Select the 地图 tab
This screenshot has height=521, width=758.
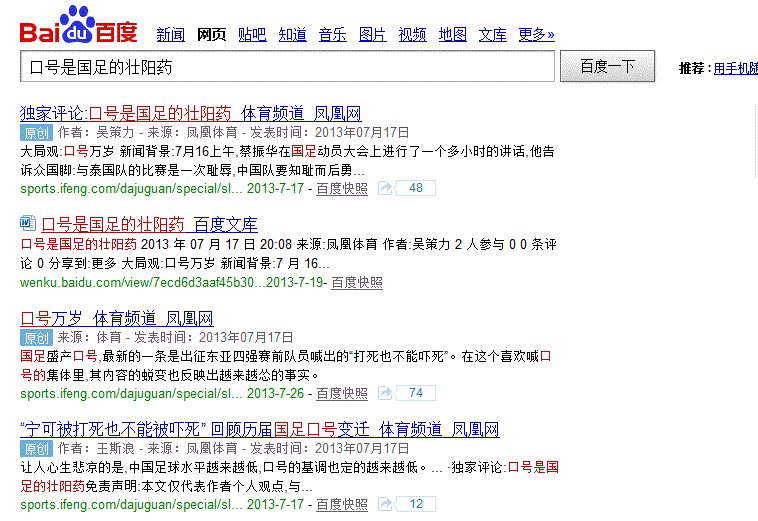pos(452,35)
